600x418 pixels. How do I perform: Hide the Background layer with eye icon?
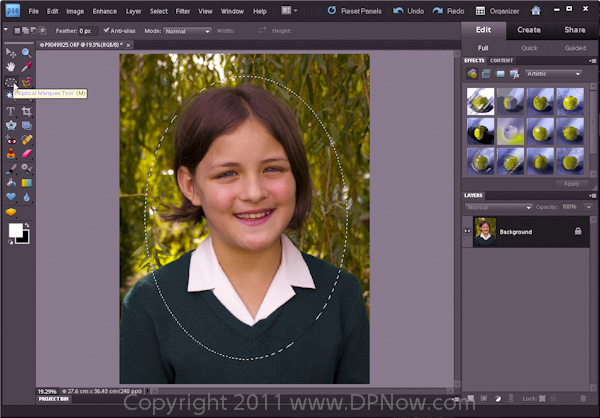coord(468,231)
